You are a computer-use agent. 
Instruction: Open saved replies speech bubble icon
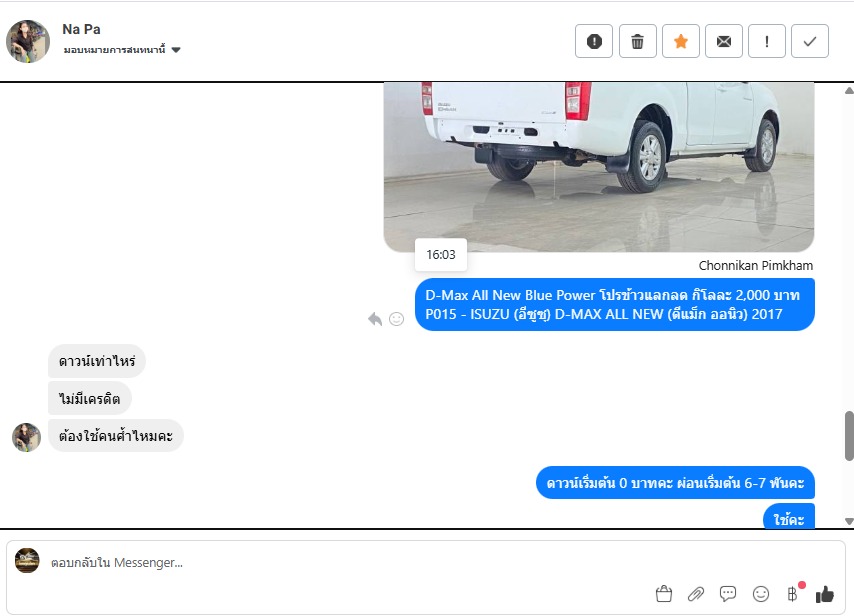pos(728,594)
